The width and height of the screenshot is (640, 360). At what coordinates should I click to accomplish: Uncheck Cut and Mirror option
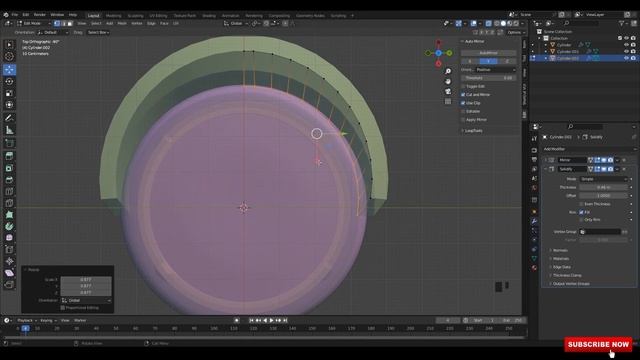(x=463, y=95)
